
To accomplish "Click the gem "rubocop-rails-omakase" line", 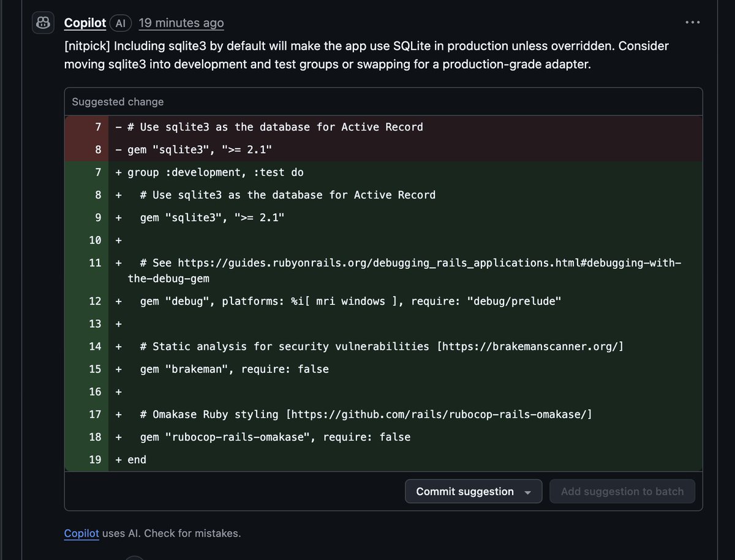I will coord(383,437).
